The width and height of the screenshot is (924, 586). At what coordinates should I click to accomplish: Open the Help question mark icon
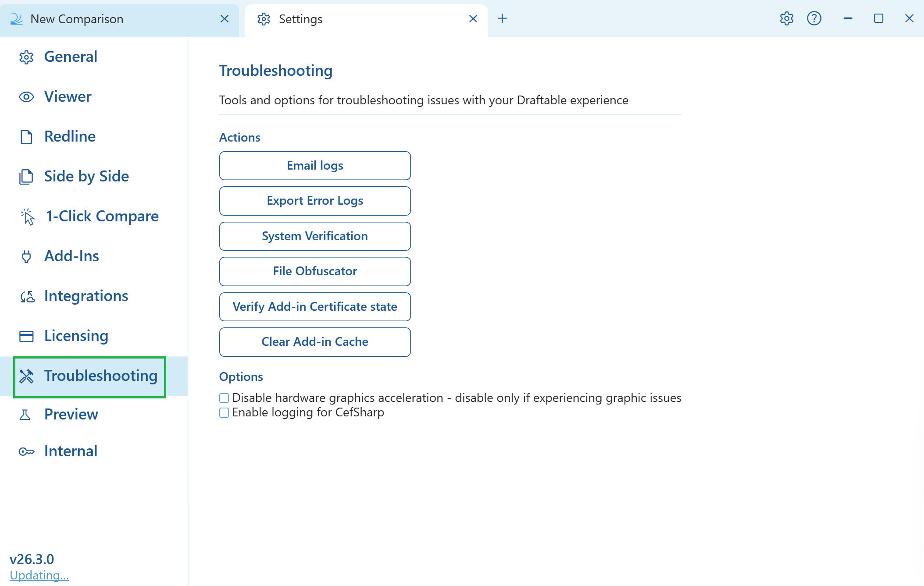(x=814, y=18)
